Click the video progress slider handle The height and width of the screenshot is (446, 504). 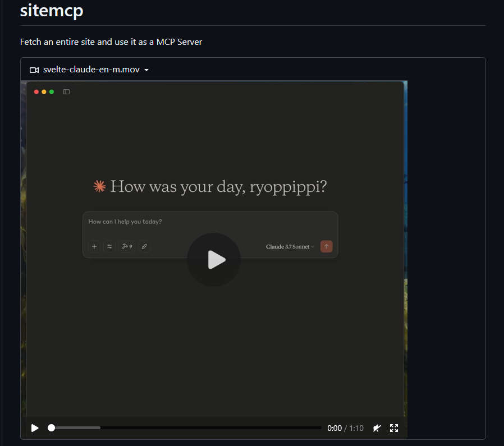51,427
